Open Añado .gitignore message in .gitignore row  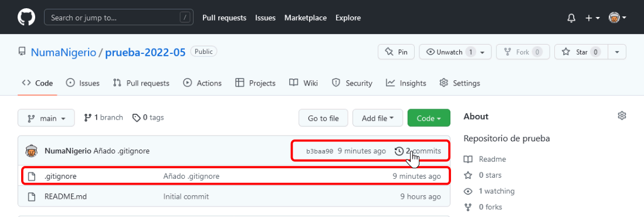click(191, 177)
